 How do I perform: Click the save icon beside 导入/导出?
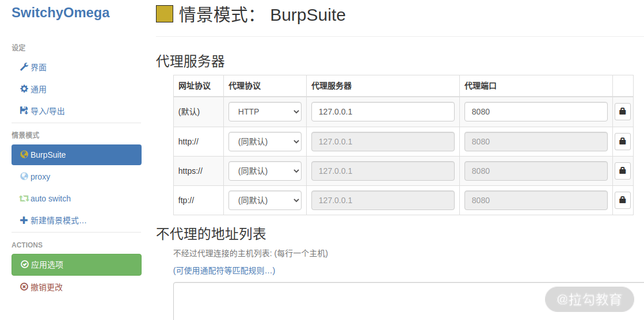click(x=24, y=111)
